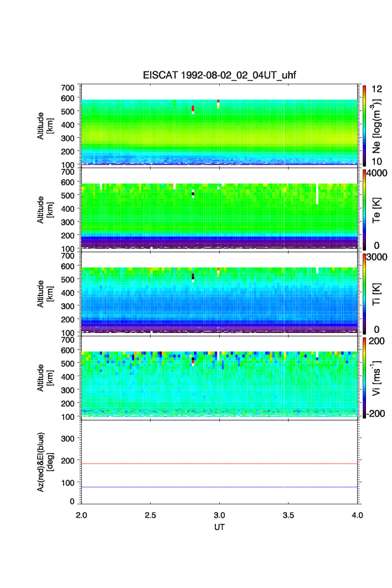The width and height of the screenshot is (392, 588).
Task: Click the UT x-axis label
Action: [219, 527]
